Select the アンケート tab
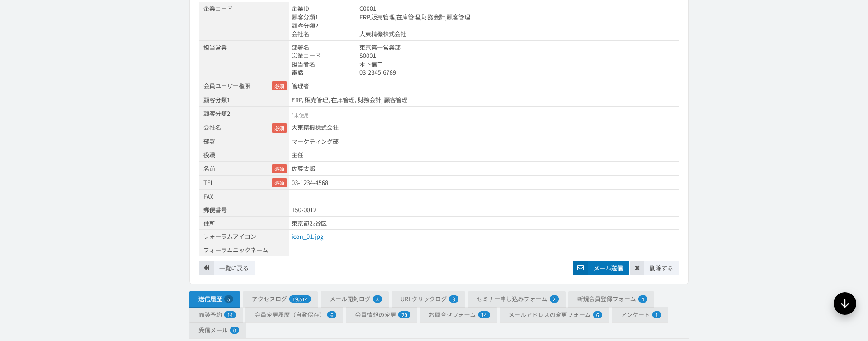Screen dimensions: 868x341 (x=640, y=315)
